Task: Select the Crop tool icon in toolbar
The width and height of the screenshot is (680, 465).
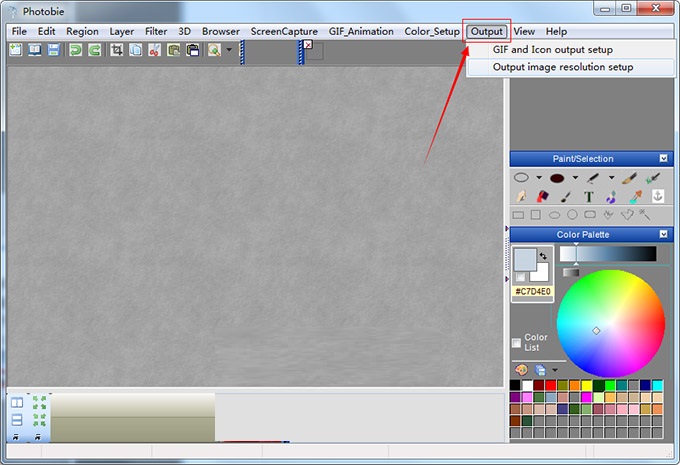Action: [116, 50]
